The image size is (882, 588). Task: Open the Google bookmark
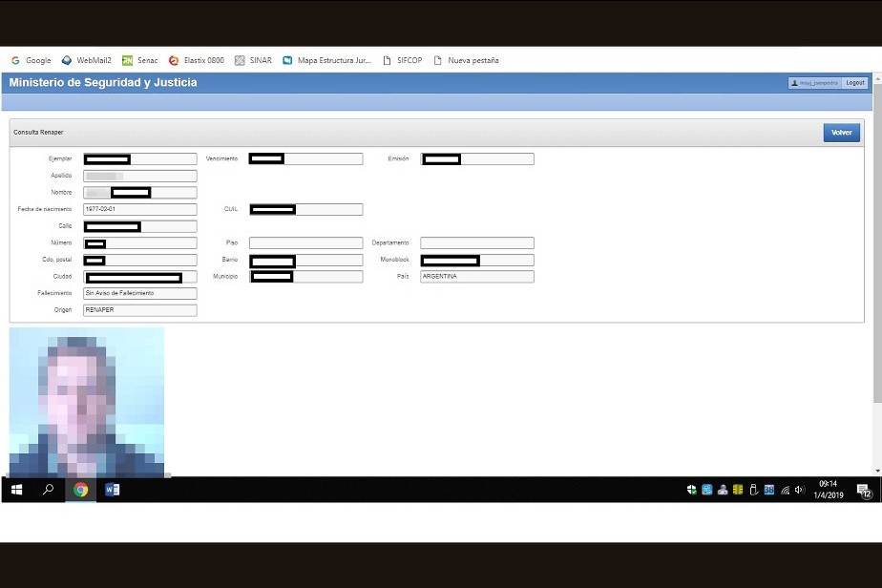pyautogui.click(x=31, y=60)
